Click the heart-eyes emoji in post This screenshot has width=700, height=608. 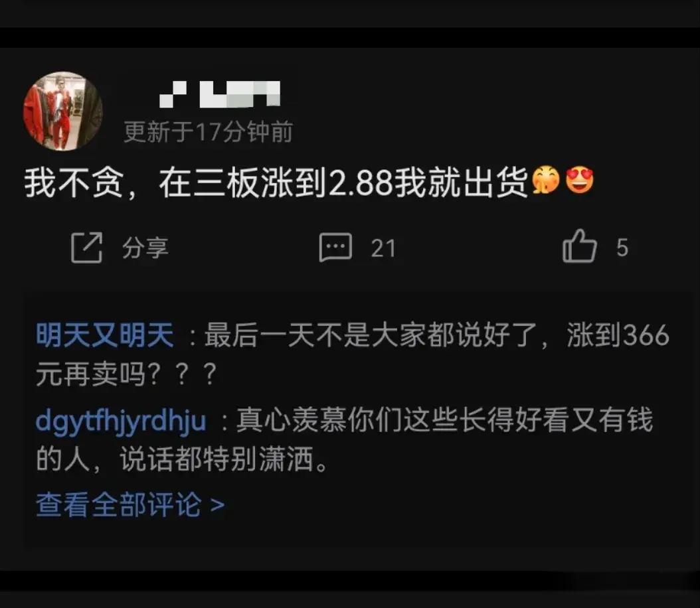click(580, 181)
